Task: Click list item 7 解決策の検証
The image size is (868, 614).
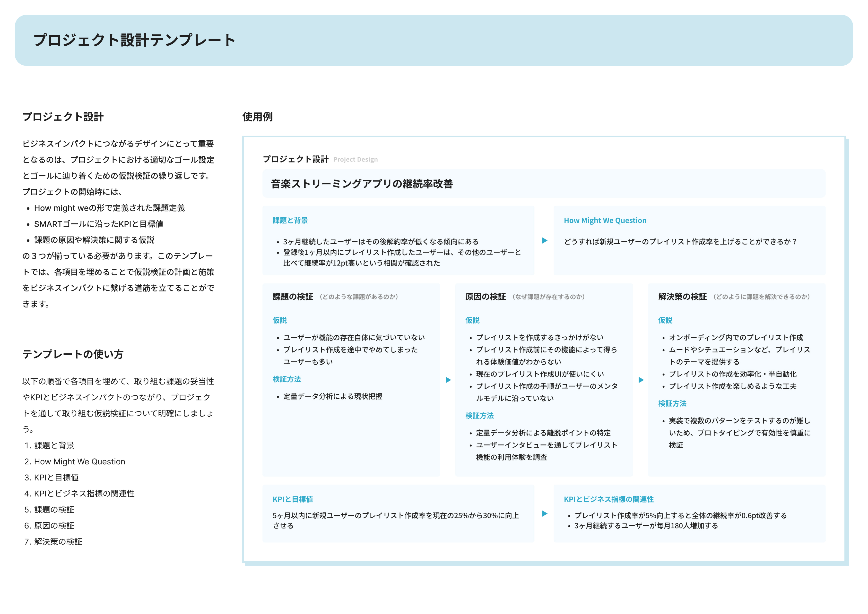Action: tap(58, 542)
